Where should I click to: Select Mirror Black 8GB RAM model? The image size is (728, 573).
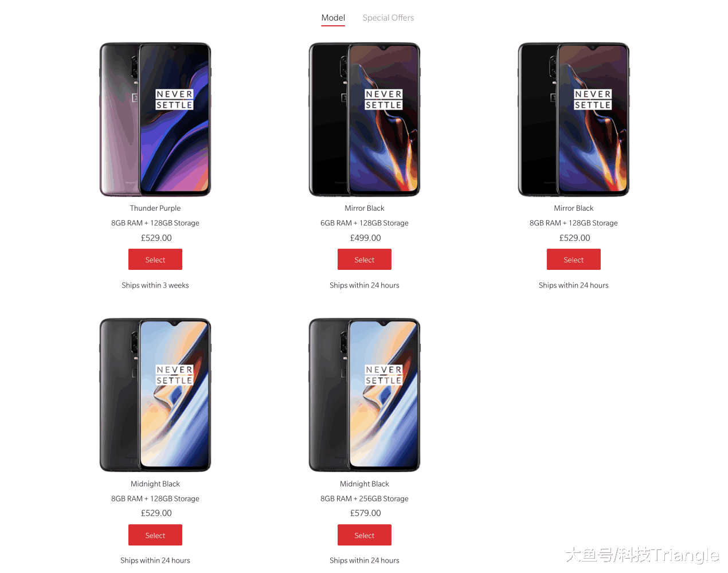tap(574, 260)
